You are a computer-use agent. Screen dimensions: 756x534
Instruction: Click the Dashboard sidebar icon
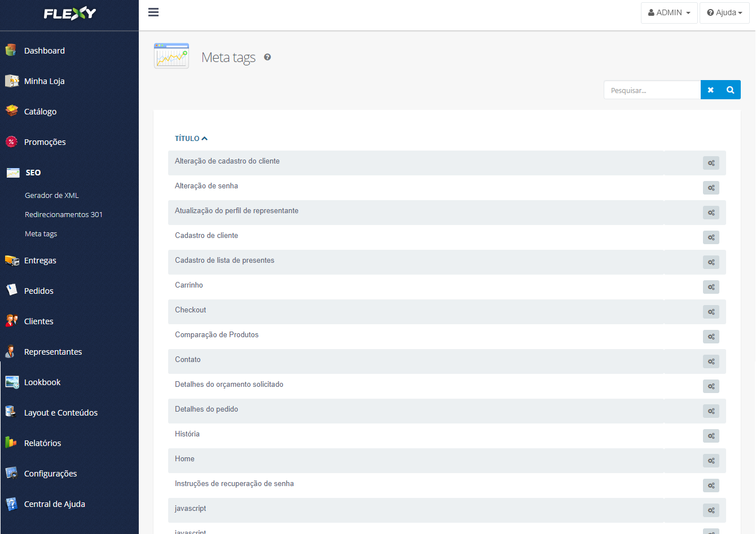(x=11, y=50)
